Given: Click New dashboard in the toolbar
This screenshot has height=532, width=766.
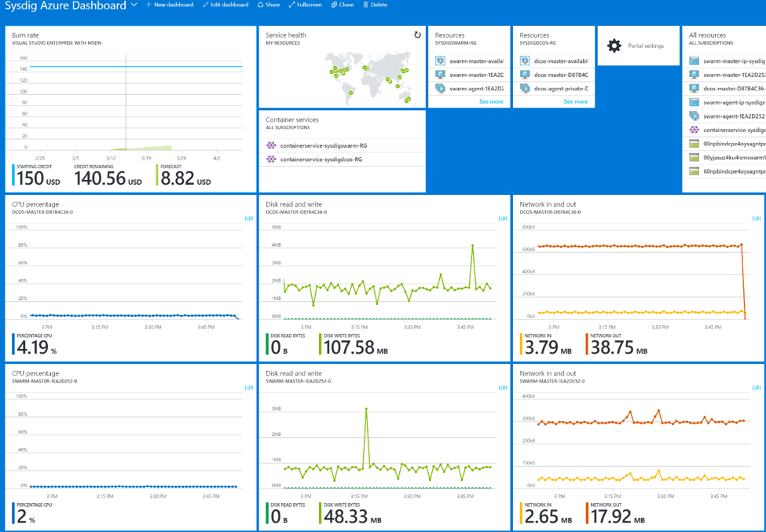Looking at the screenshot, I should tap(170, 5).
